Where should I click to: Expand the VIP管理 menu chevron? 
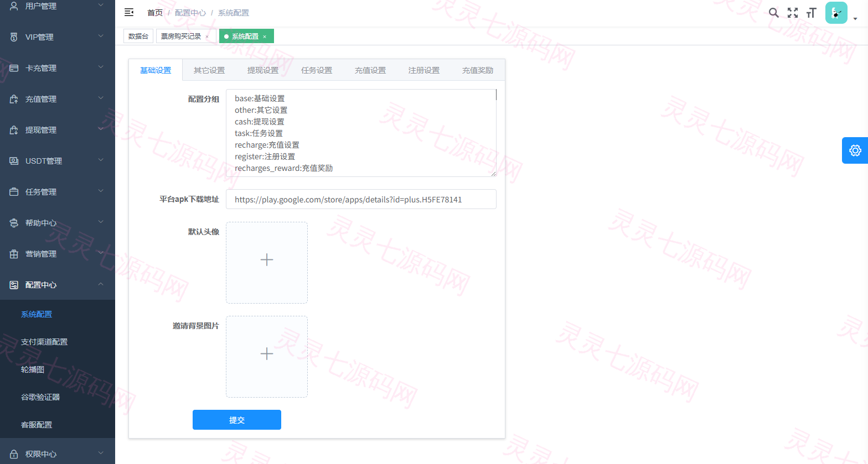(x=101, y=37)
